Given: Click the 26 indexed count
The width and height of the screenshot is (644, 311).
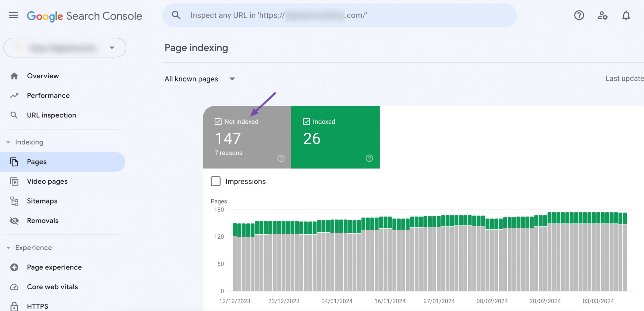Looking at the screenshot, I should tap(312, 138).
